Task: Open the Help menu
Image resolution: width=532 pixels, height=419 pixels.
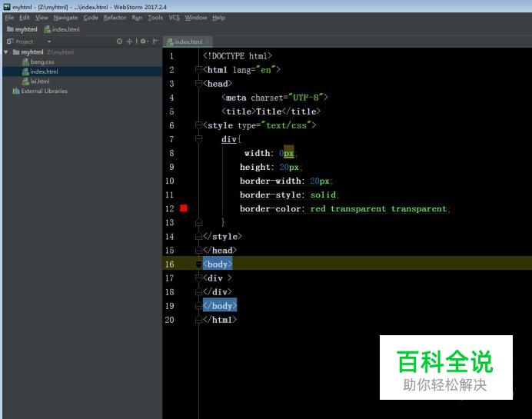Action: 218,18
